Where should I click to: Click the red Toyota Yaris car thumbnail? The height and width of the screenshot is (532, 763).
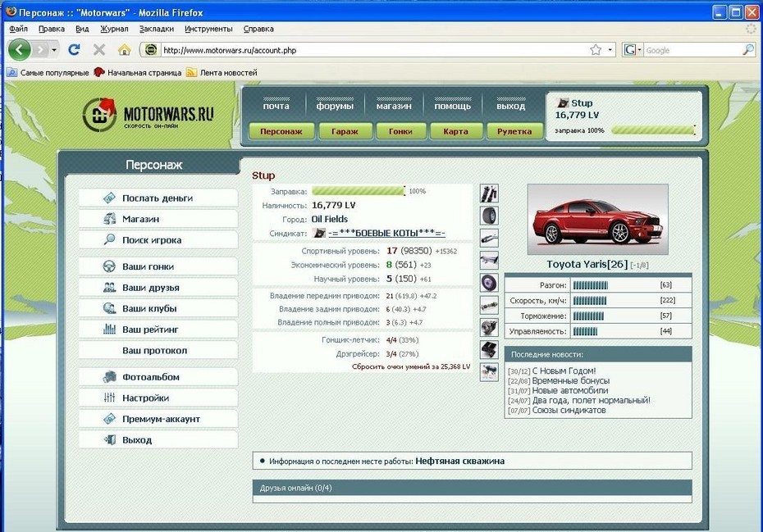point(597,220)
